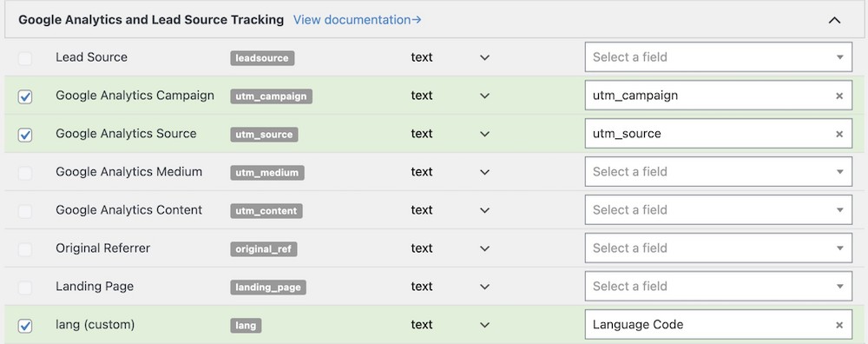Enable the Lead Source checkbox
Image resolution: width=868 pixels, height=344 pixels.
point(25,58)
